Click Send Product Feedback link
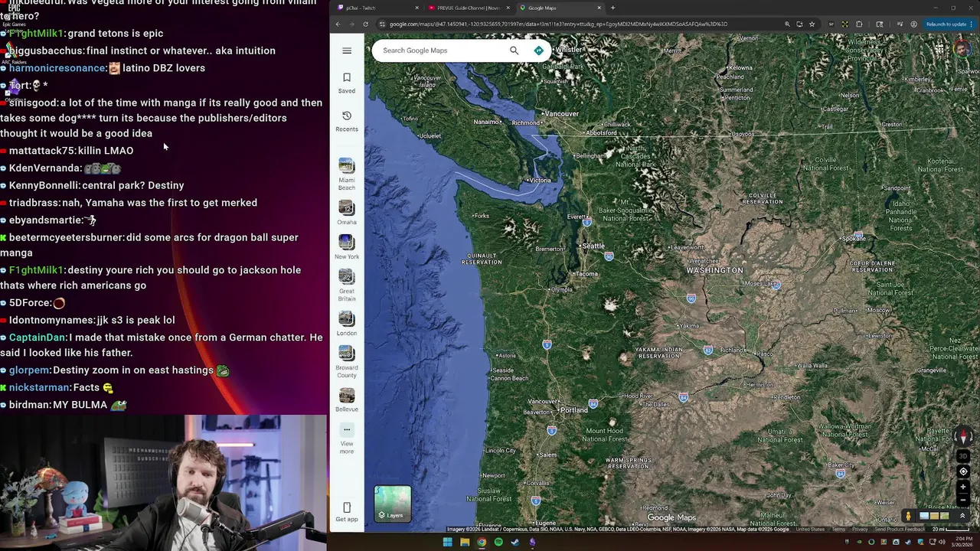Image resolution: width=980 pixels, height=551 pixels. pyautogui.click(x=900, y=529)
